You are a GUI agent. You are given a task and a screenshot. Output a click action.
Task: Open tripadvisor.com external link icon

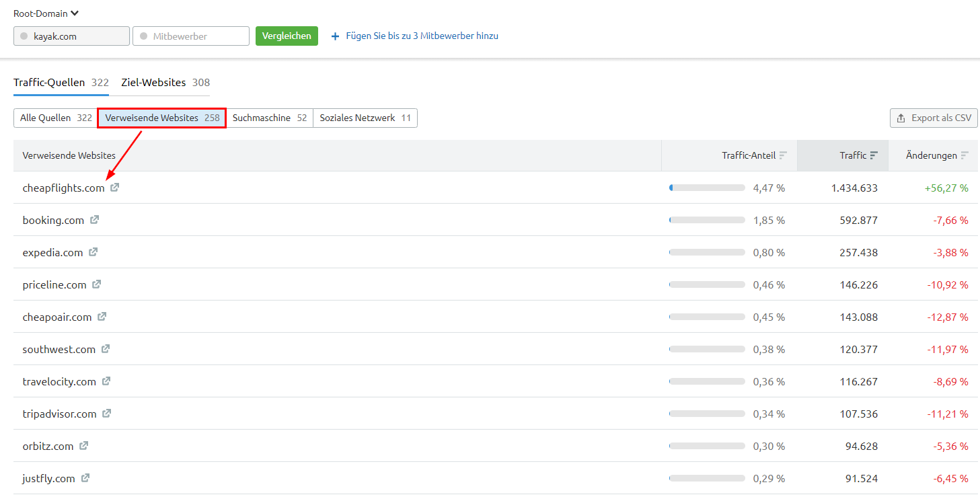click(107, 414)
